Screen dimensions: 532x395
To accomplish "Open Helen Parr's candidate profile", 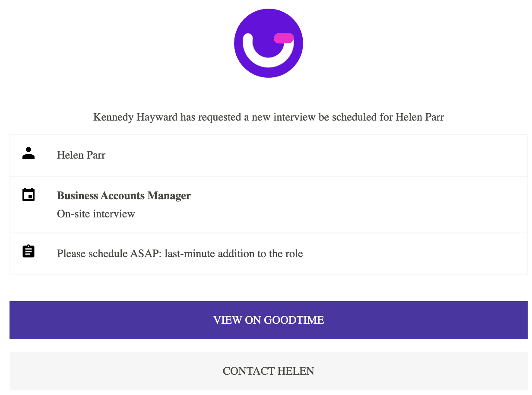I will click(x=81, y=155).
